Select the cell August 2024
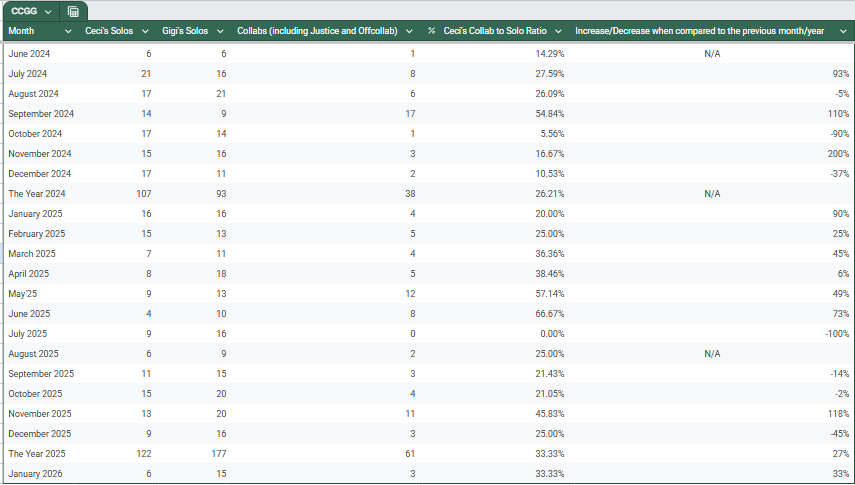855x485 pixels. [33, 94]
